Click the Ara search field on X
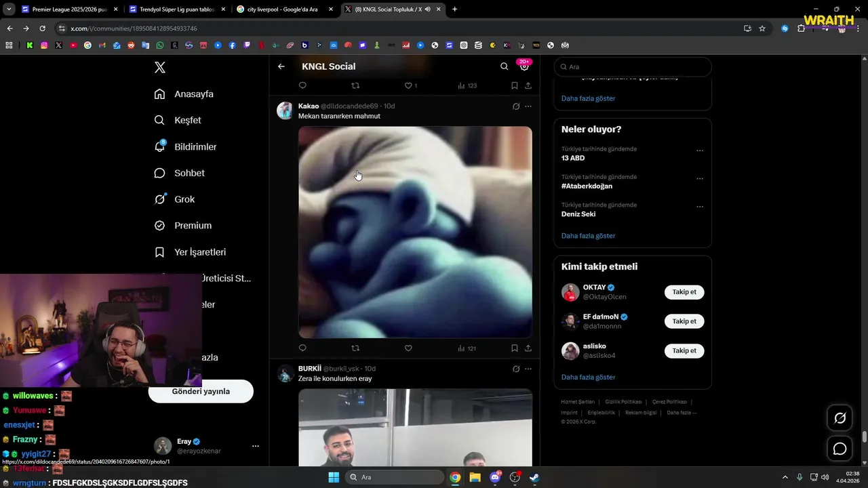 633,67
